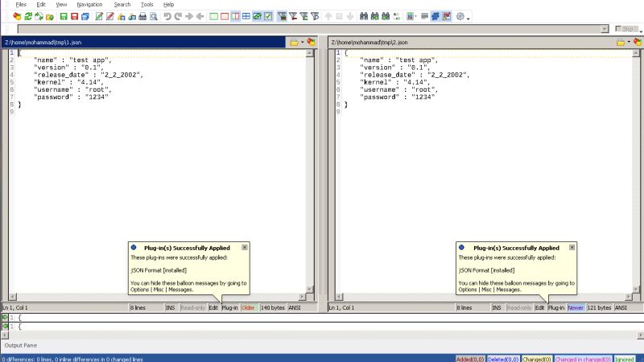644x362 pixels.
Task: Click the blue save both files icon
Action: click(x=85, y=16)
